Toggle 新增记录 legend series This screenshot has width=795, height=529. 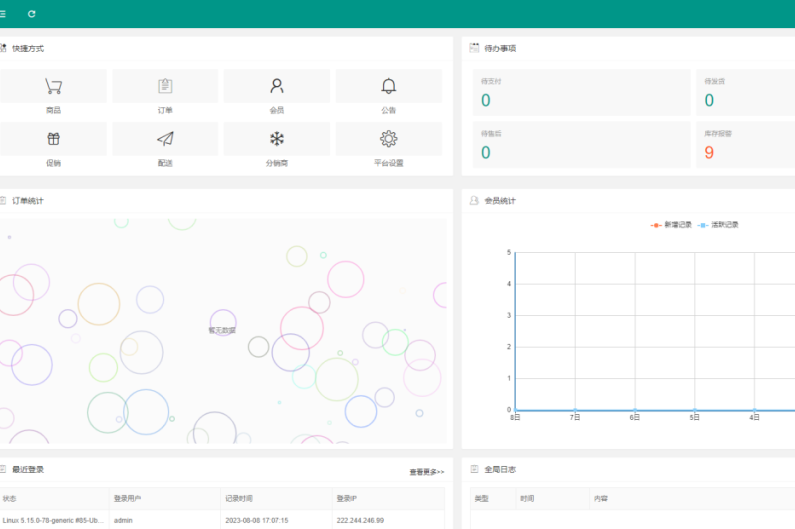coord(671,225)
